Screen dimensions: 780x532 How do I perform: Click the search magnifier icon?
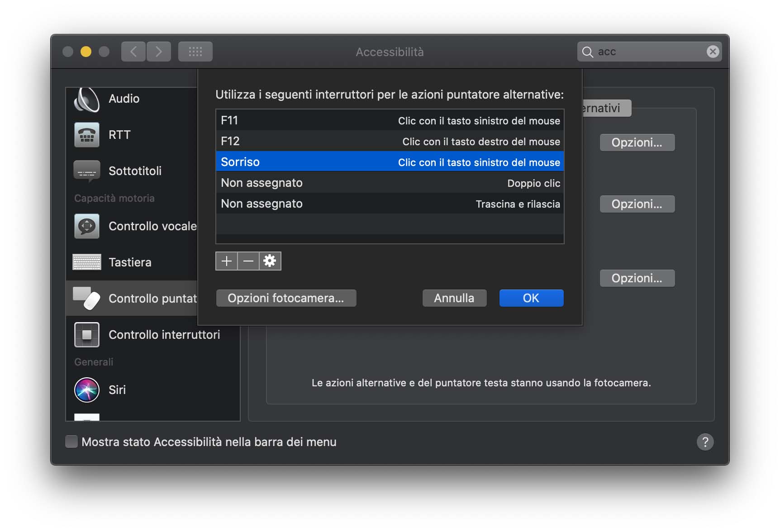588,52
